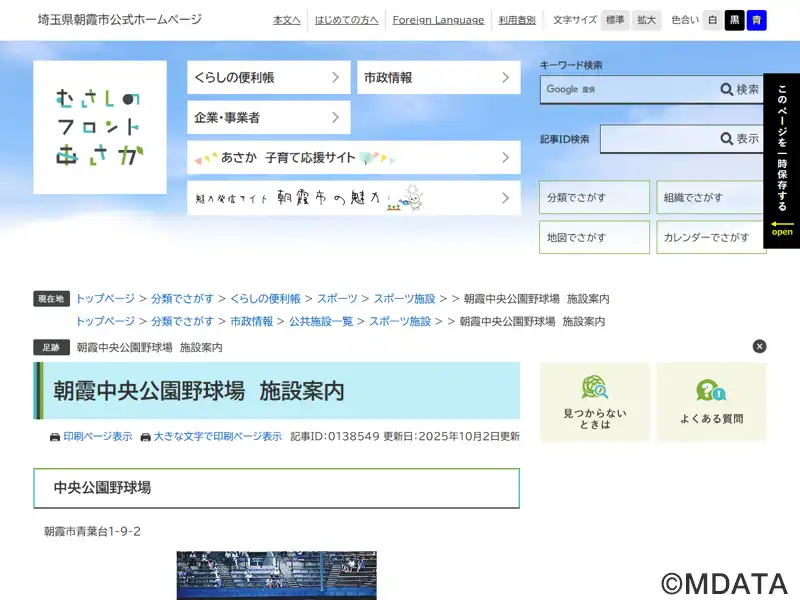800x600 pixels.
Task: Set text size to 拡大
Action: pyautogui.click(x=646, y=20)
